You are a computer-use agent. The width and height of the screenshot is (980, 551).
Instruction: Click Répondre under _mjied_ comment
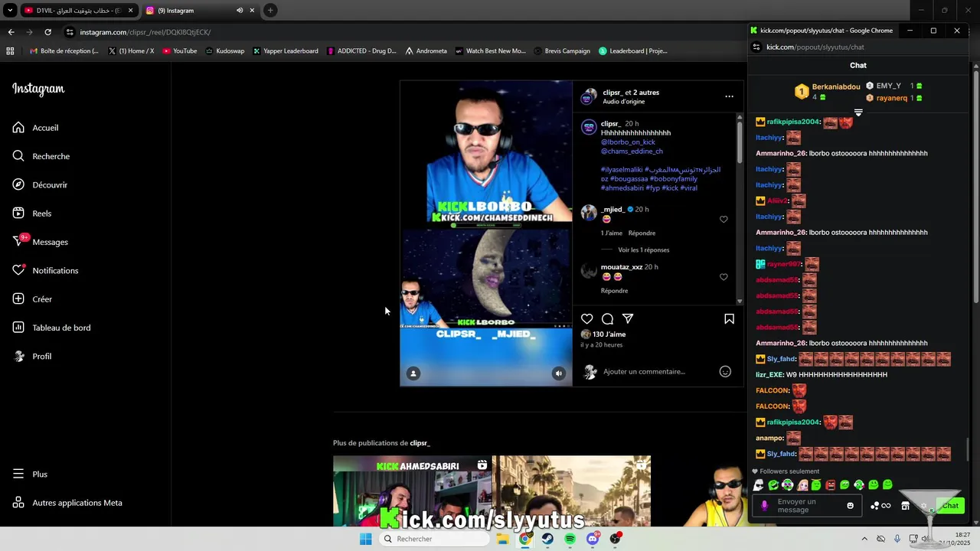[x=642, y=233]
